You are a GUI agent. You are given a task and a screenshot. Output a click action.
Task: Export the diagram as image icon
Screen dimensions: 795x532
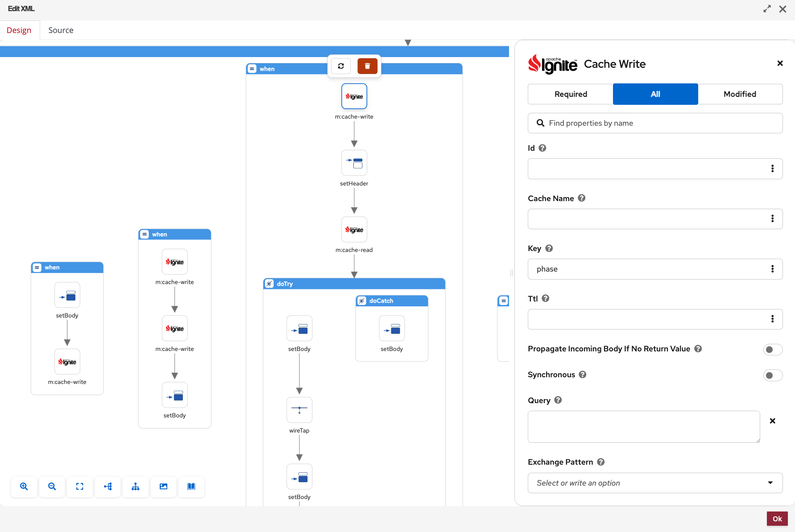click(163, 487)
